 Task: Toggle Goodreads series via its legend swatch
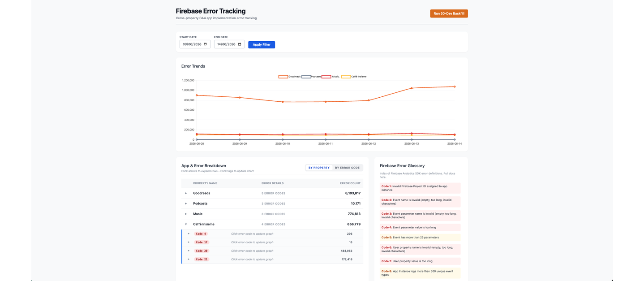[283, 77]
